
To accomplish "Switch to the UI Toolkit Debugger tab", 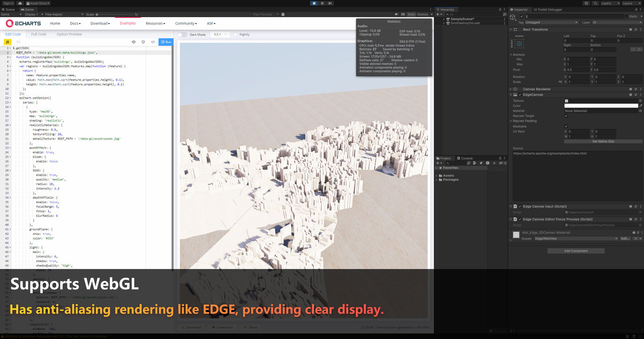I will coord(547,9).
